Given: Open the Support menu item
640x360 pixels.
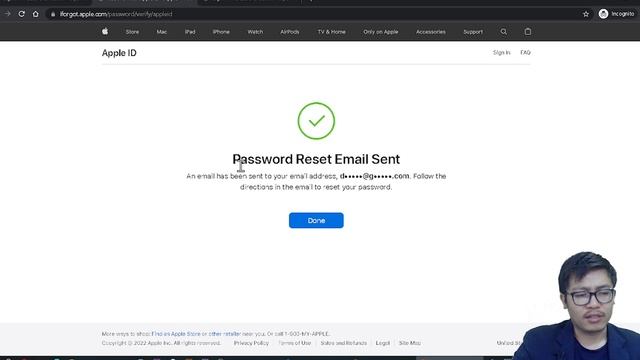Looking at the screenshot, I should tap(473, 32).
